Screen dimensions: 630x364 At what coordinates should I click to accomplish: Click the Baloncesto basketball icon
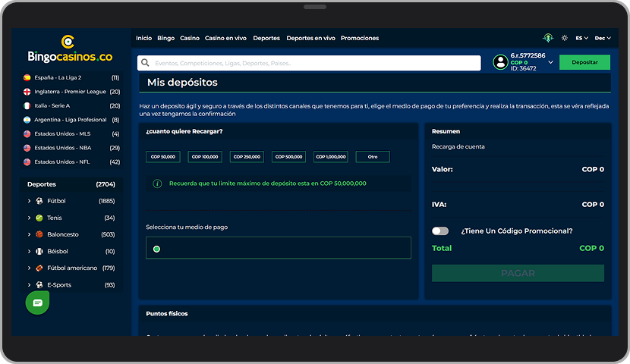coord(39,234)
